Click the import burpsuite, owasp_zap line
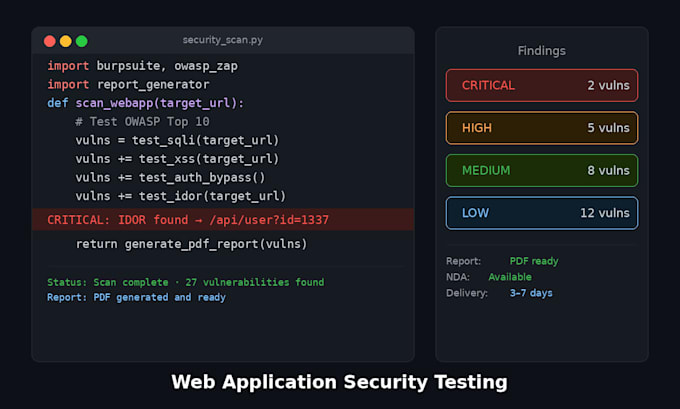The height and width of the screenshot is (409, 680). pyautogui.click(x=143, y=66)
